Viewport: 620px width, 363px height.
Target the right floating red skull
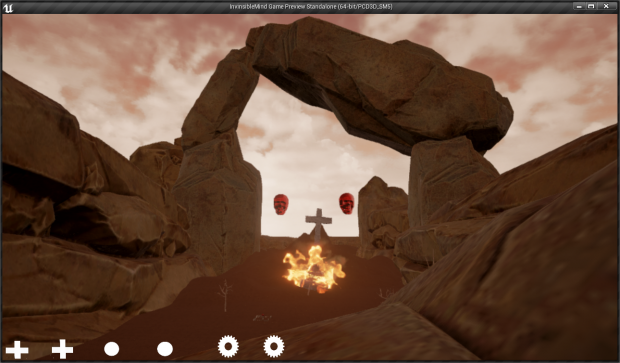point(346,204)
